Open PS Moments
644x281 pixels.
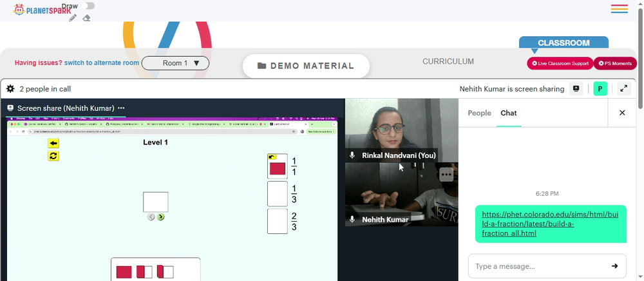[x=615, y=63]
